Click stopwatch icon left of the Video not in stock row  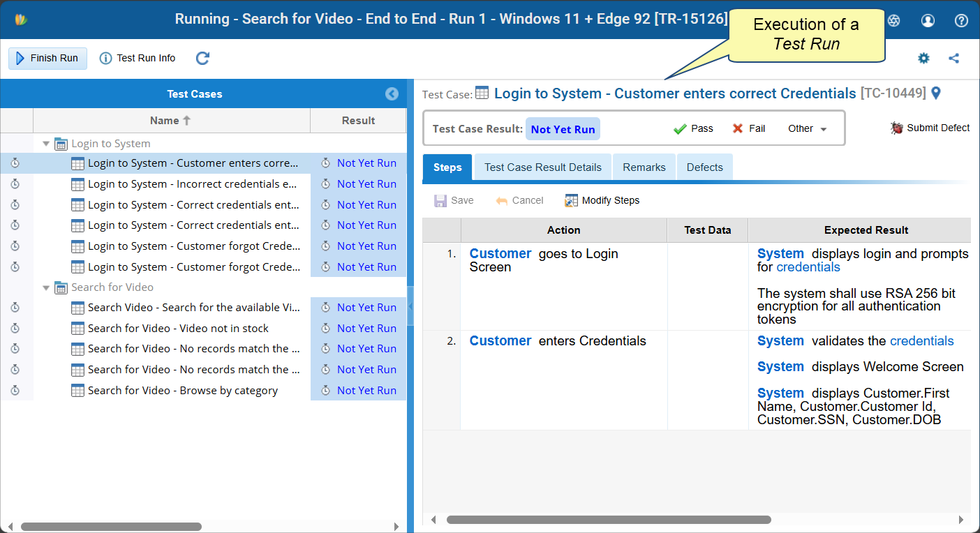click(x=15, y=328)
